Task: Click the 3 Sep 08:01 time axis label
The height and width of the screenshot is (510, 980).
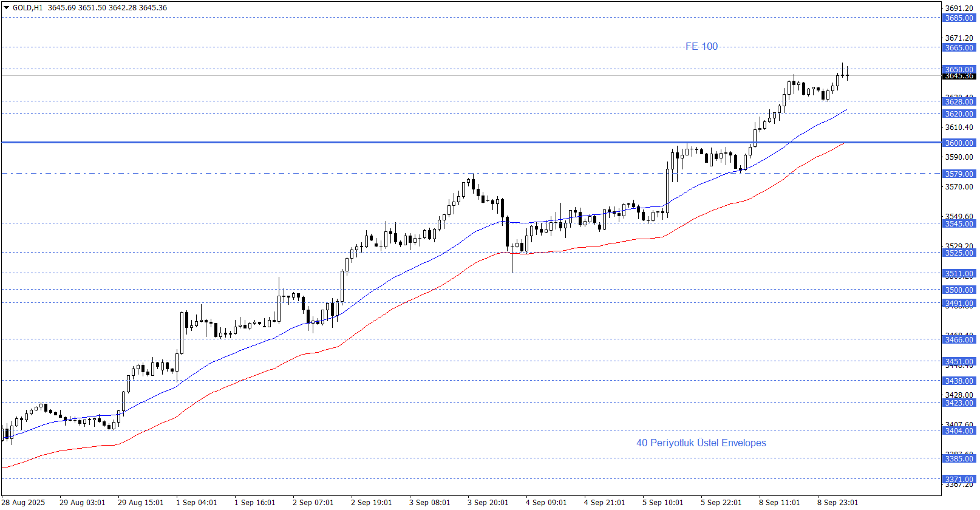Action: coord(429,502)
